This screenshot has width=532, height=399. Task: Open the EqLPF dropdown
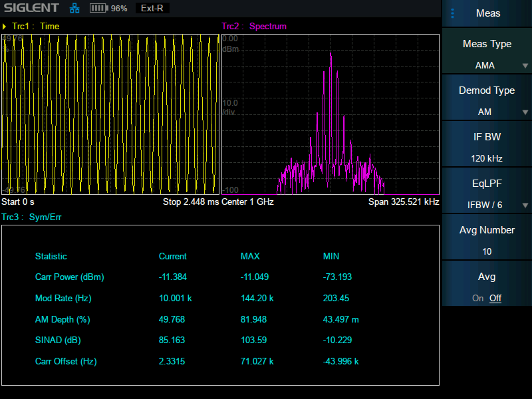[487, 194]
